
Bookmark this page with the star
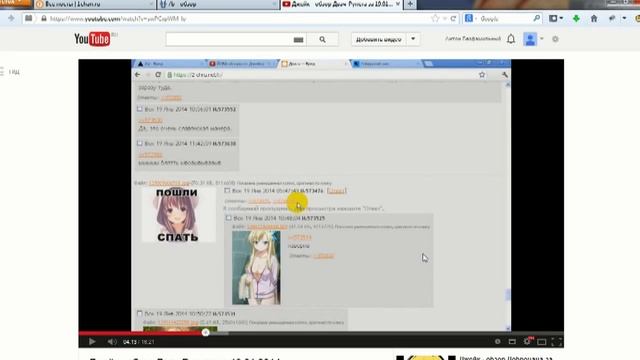coord(435,19)
